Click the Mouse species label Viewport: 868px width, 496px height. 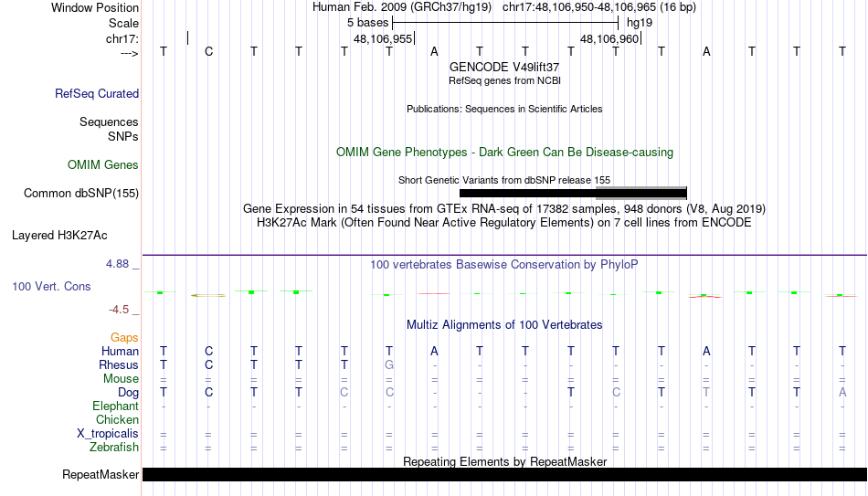(121, 379)
